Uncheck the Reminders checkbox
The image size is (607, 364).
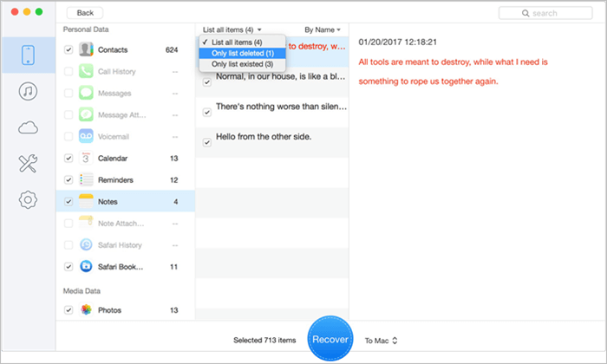[x=69, y=179]
